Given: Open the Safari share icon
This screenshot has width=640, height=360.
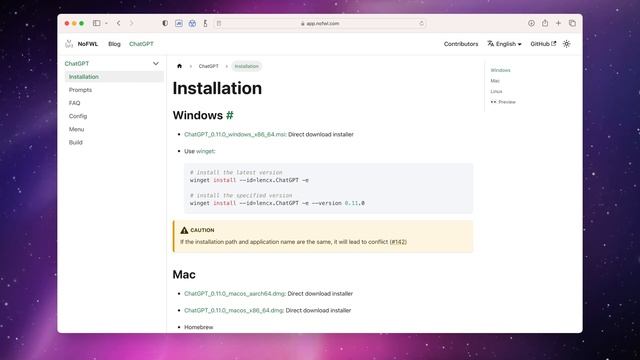Looking at the screenshot, I should (x=545, y=23).
